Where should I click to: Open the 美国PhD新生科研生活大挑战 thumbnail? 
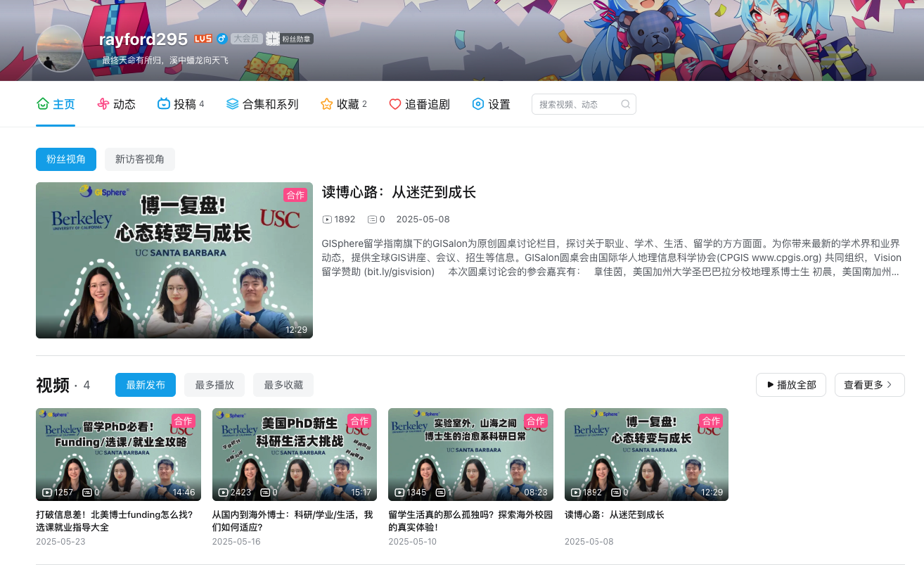(x=295, y=455)
